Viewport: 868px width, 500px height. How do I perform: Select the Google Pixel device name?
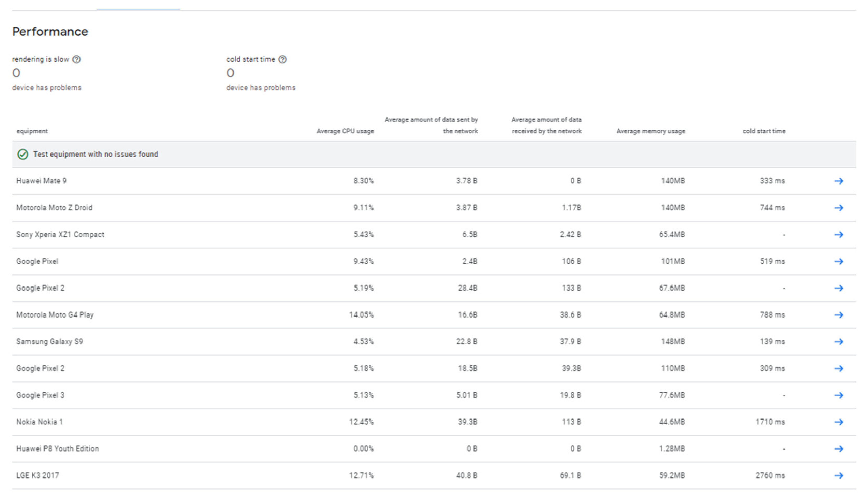[x=37, y=261]
